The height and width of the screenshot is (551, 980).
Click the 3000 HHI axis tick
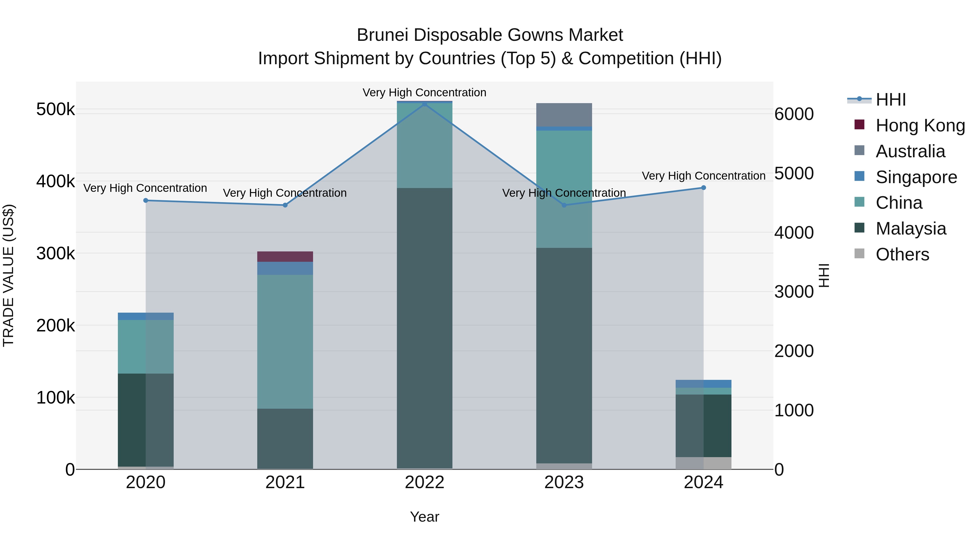[794, 292]
